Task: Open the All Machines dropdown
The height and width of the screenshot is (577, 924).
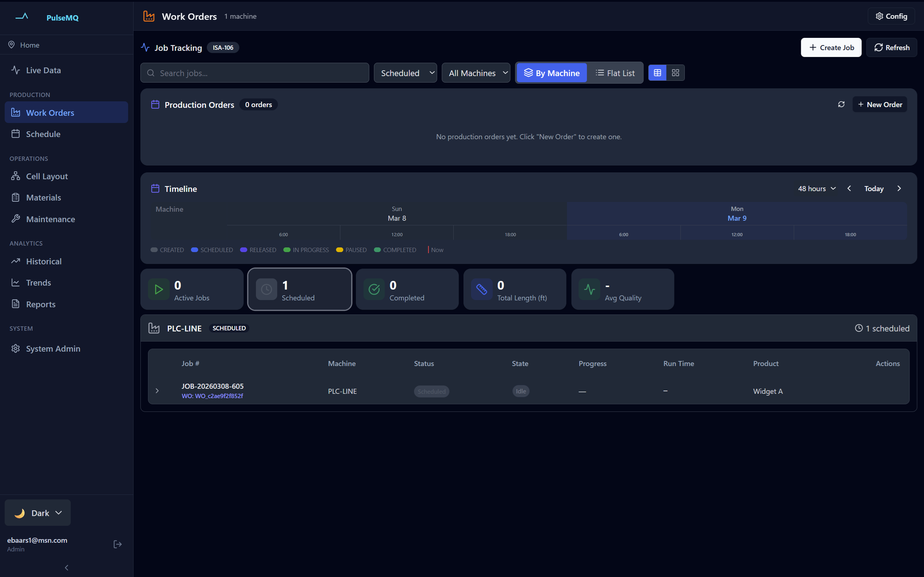Action: point(476,73)
